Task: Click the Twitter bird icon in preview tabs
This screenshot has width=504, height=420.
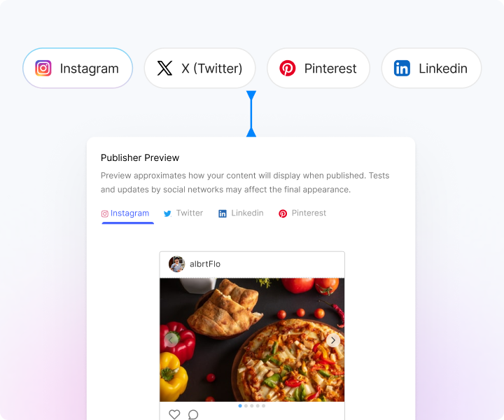Action: [167, 213]
